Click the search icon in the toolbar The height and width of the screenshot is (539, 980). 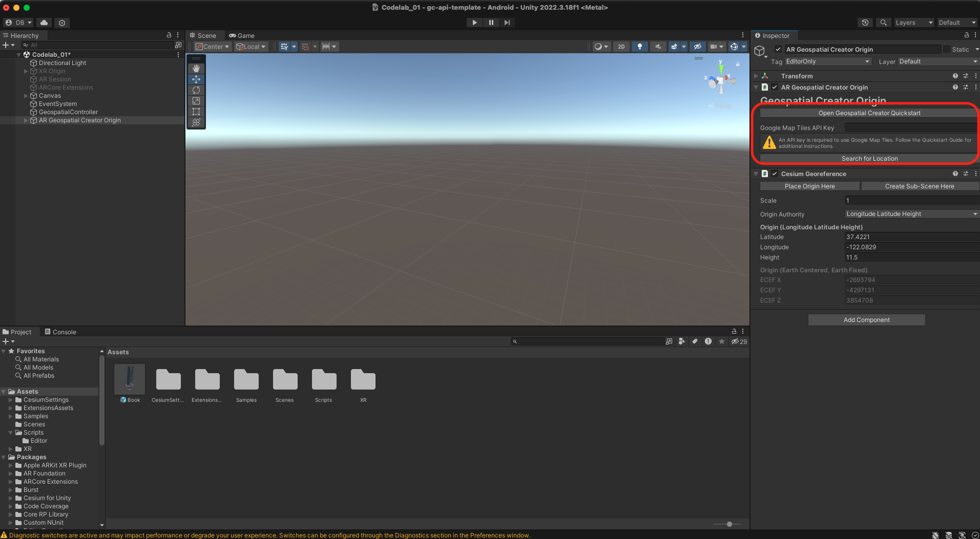(x=883, y=23)
